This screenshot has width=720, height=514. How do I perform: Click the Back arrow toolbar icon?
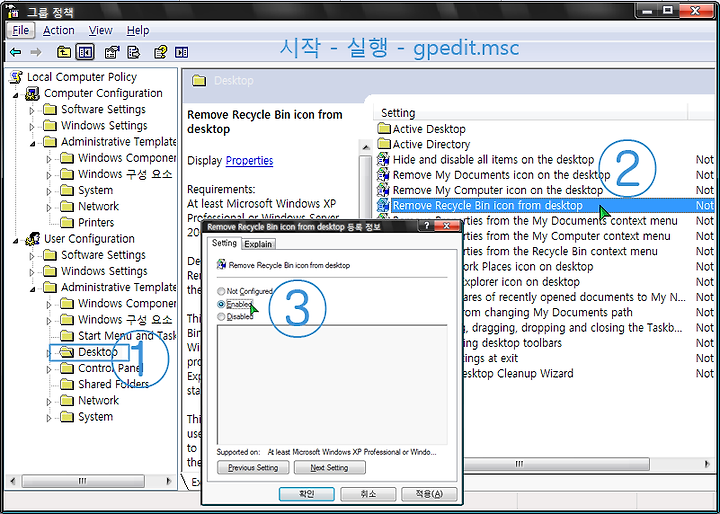(x=16, y=52)
